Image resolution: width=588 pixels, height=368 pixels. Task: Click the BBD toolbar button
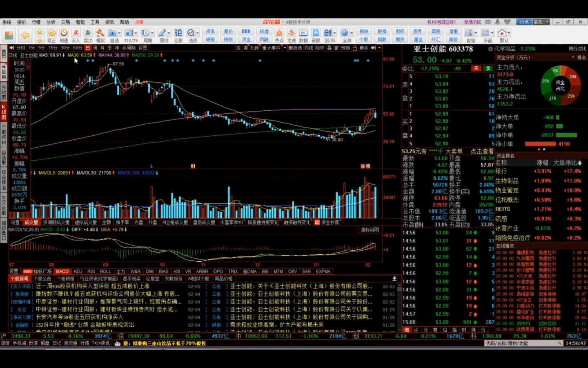tap(246, 31)
